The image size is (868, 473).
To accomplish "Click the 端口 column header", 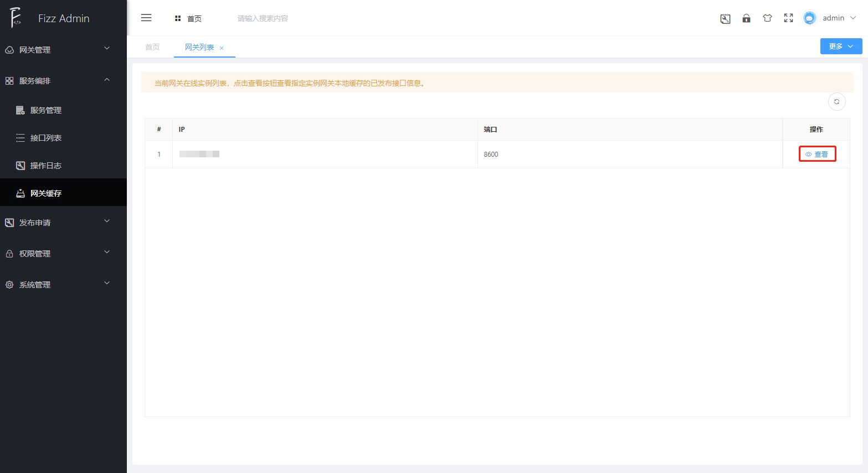I will 630,130.
